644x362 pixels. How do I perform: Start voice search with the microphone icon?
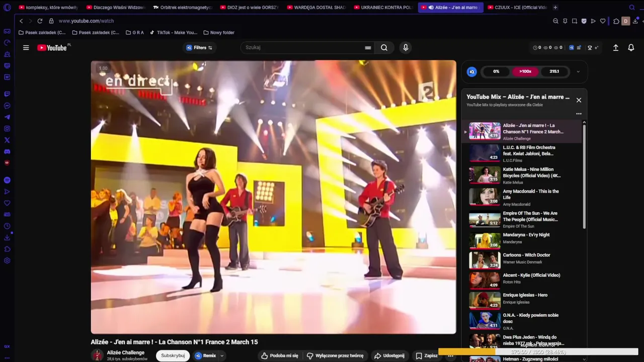[x=406, y=47]
